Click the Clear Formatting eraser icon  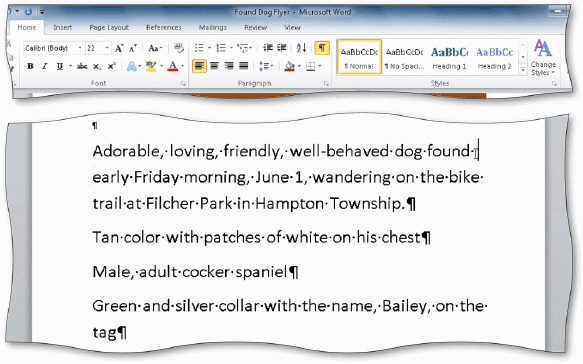tap(179, 48)
